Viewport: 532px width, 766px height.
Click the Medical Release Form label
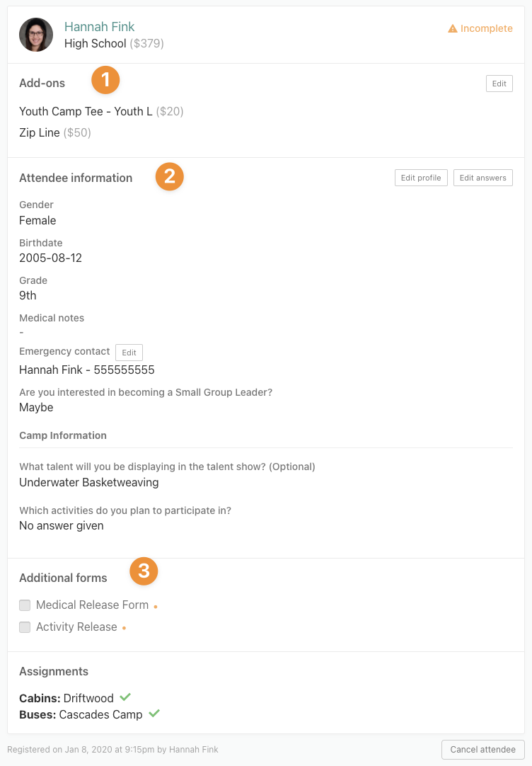pos(92,605)
